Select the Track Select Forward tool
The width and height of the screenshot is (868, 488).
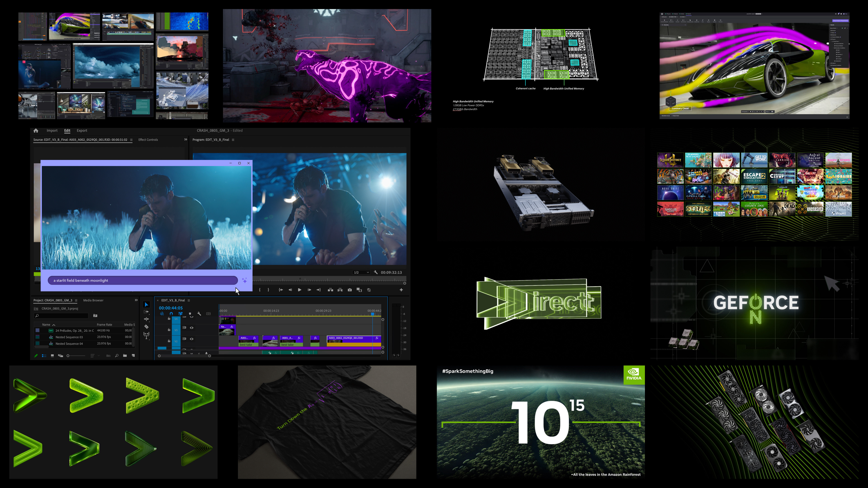click(146, 312)
